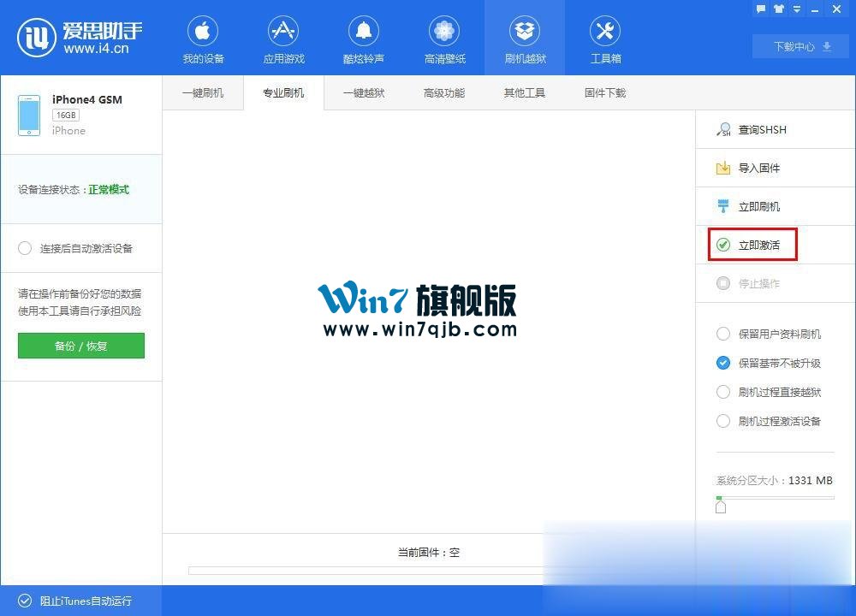Viewport: 856px width, 616px height.
Task: Switch to 其他工具 tab
Action: [524, 92]
